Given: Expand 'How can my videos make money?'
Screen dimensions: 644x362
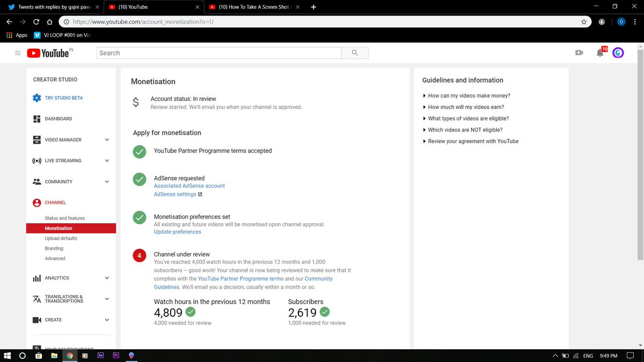Looking at the screenshot, I should [466, 95].
